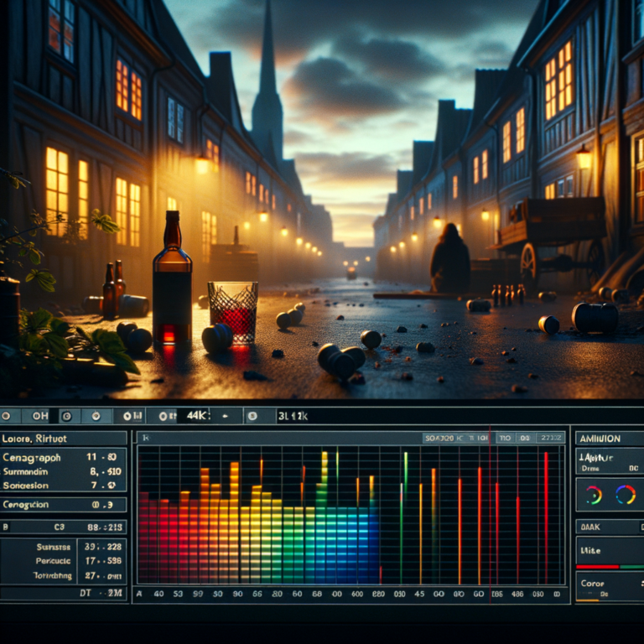Screen dimensions: 644x644
Task: Adjust the orange Coror slider
Action: coord(592,599)
